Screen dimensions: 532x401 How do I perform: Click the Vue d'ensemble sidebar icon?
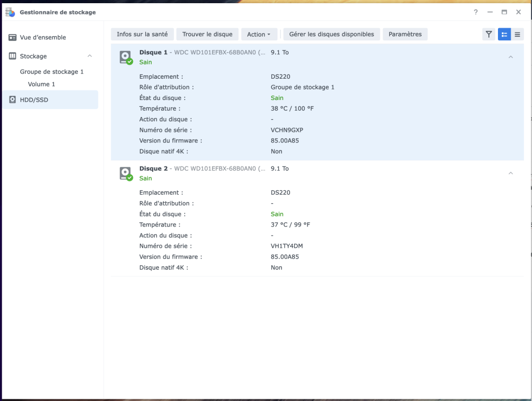(13, 38)
